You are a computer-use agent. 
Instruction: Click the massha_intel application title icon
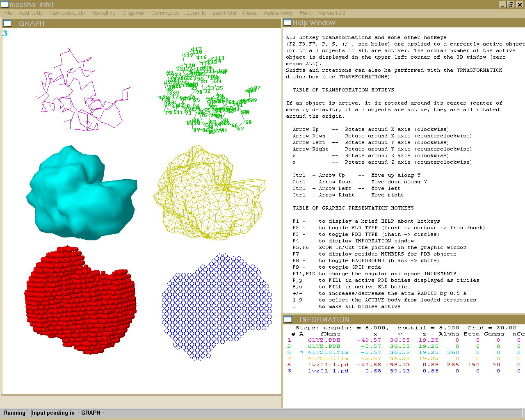point(5,5)
